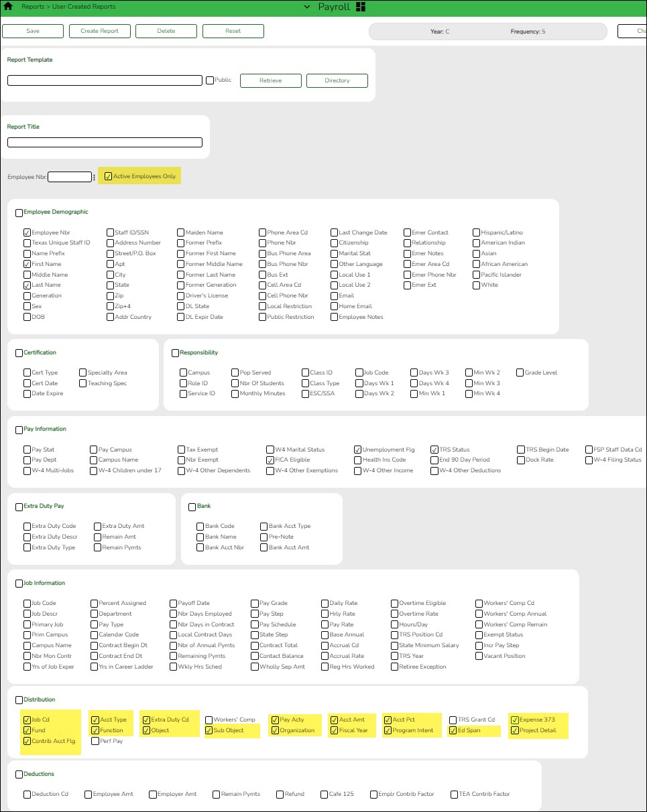Retrieve a report template
This screenshot has width=647, height=812.
coord(270,80)
